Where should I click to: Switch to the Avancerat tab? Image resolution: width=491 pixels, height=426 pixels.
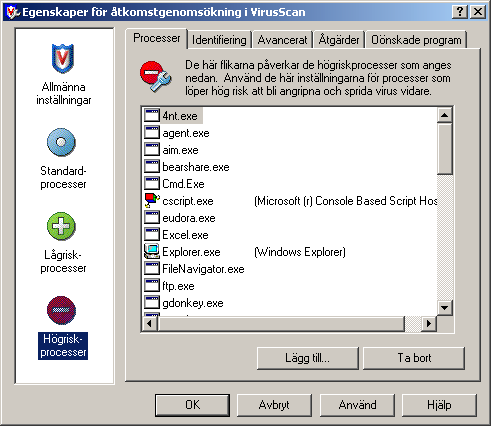coord(282,40)
